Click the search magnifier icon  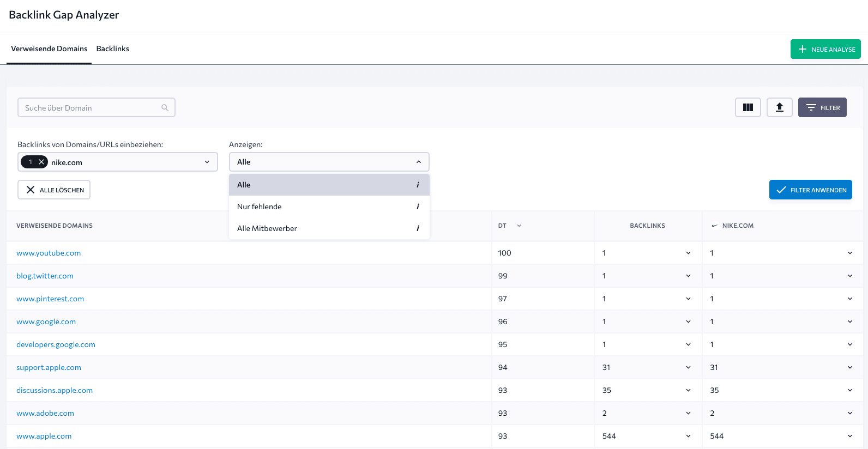point(165,108)
